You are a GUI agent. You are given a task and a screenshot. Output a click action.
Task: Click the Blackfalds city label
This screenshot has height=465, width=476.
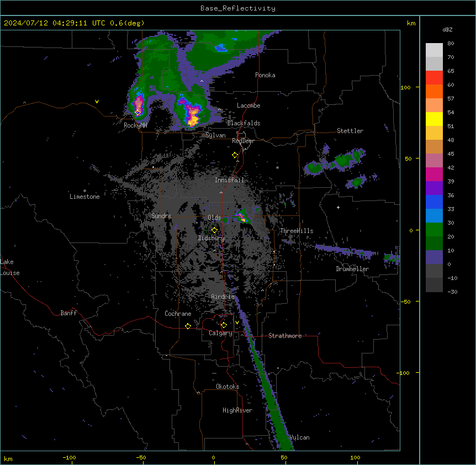(x=244, y=123)
